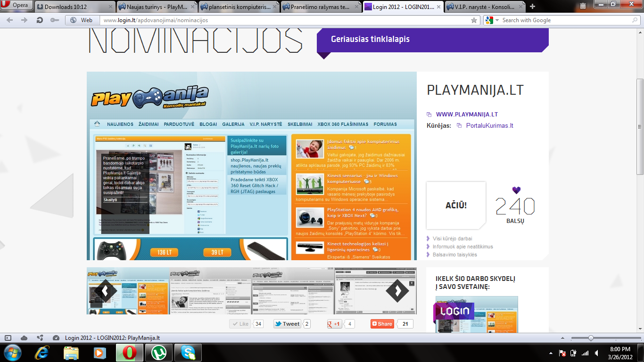
Task: Open Visi kūrėjo darbai link
Action: [x=452, y=239]
